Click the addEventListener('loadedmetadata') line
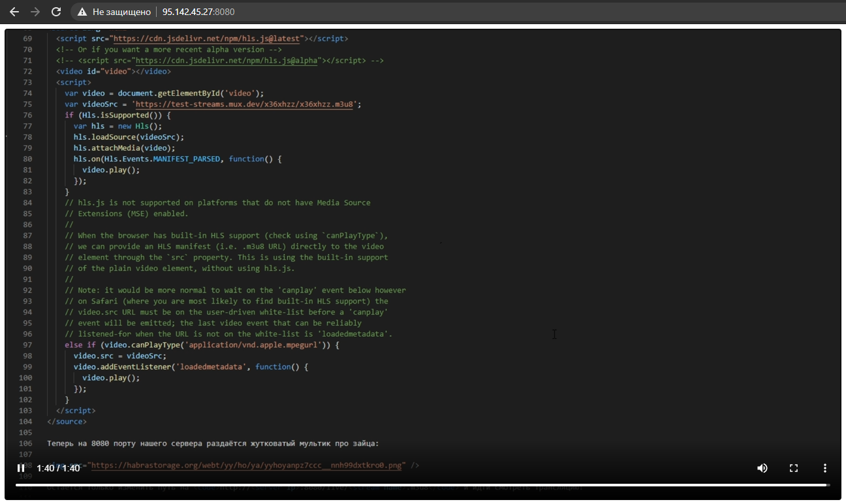 (191, 367)
